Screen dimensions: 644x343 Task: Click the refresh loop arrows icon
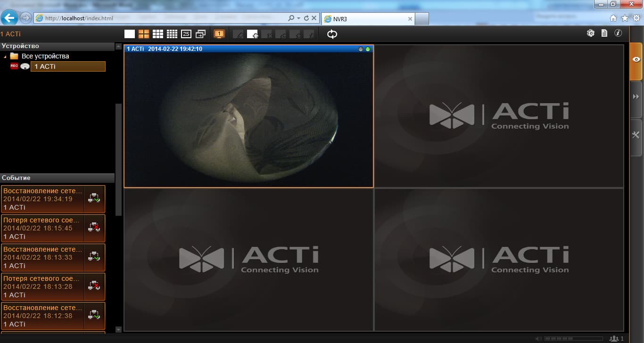click(x=332, y=34)
